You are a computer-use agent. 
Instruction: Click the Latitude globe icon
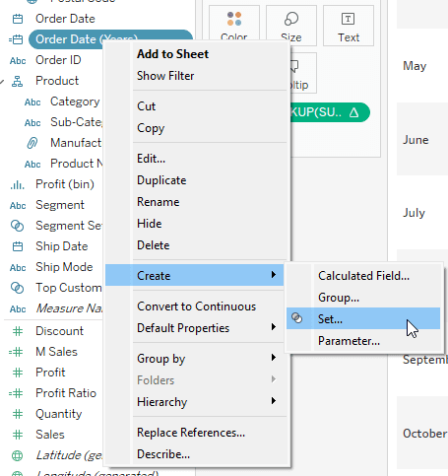pyautogui.click(x=17, y=455)
